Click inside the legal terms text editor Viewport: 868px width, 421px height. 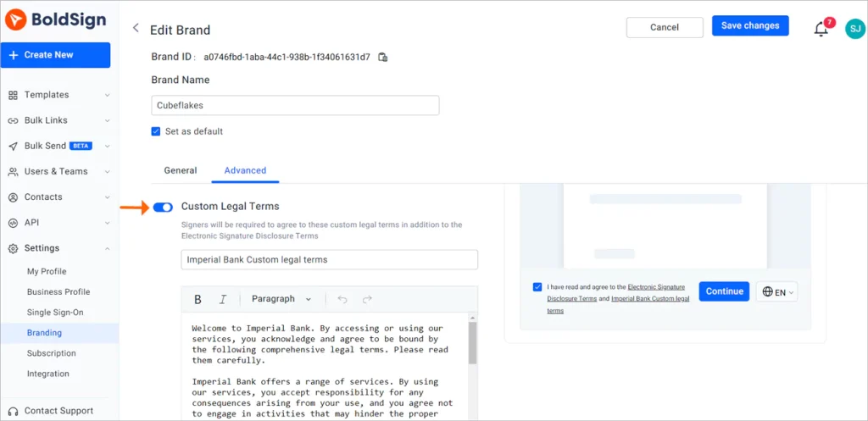click(325, 367)
